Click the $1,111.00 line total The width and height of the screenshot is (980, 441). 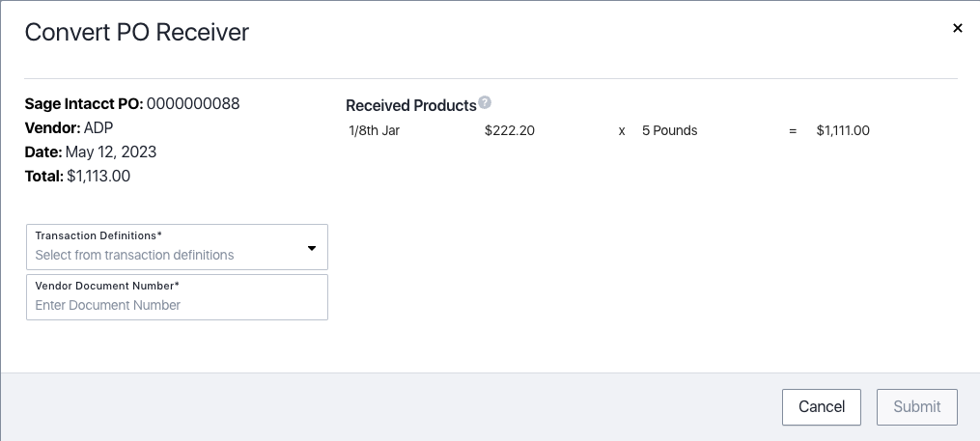pos(843,130)
